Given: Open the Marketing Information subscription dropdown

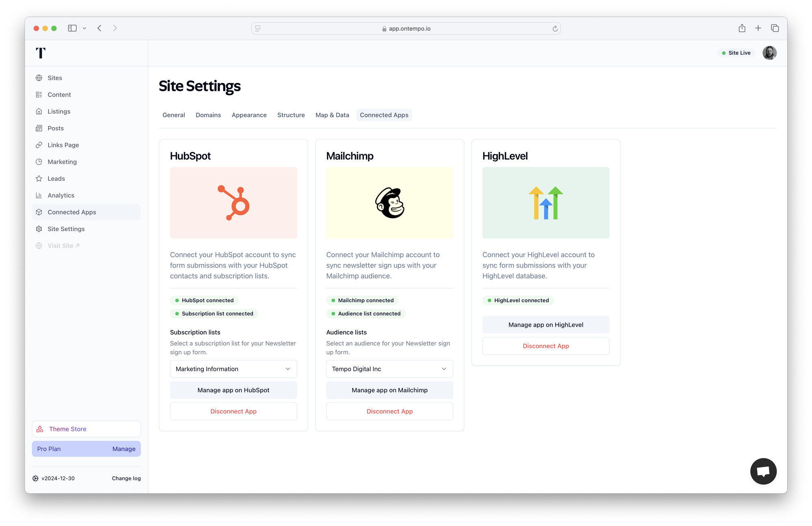Looking at the screenshot, I should point(233,369).
